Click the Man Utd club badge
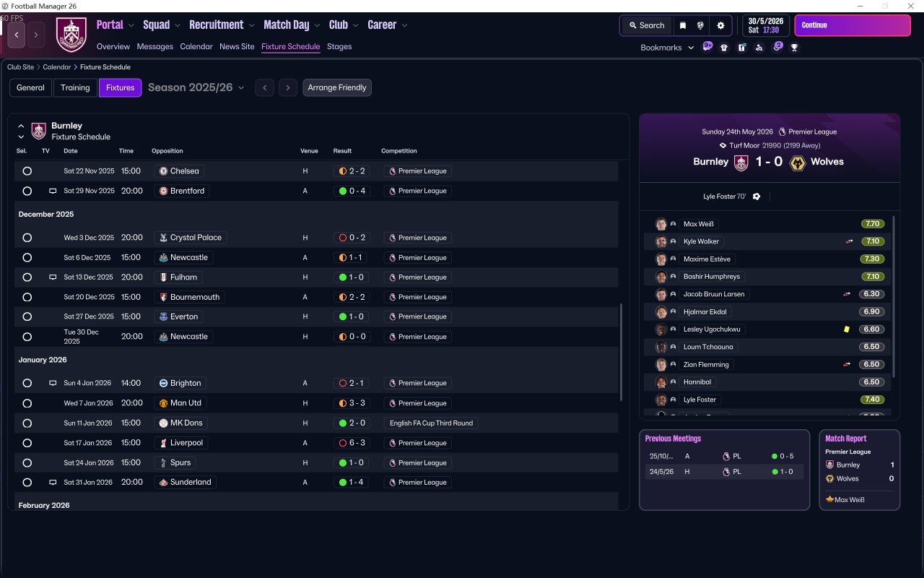This screenshot has height=578, width=924. point(163,403)
